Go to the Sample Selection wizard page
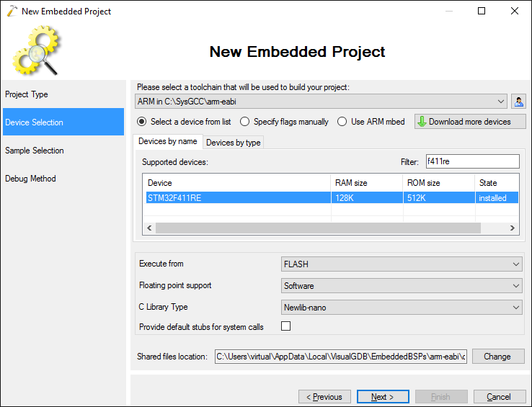The height and width of the screenshot is (407, 532). (x=35, y=151)
